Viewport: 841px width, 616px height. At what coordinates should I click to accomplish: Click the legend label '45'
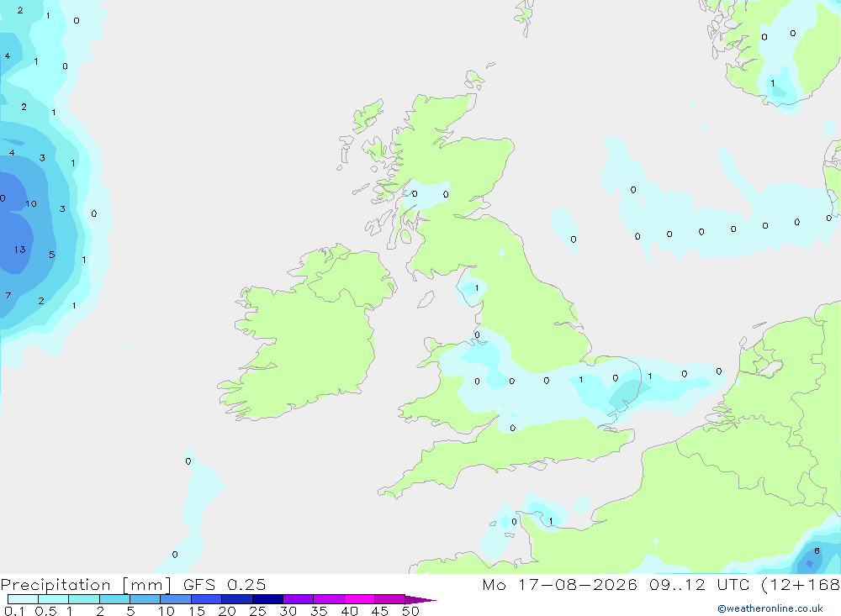(x=380, y=611)
